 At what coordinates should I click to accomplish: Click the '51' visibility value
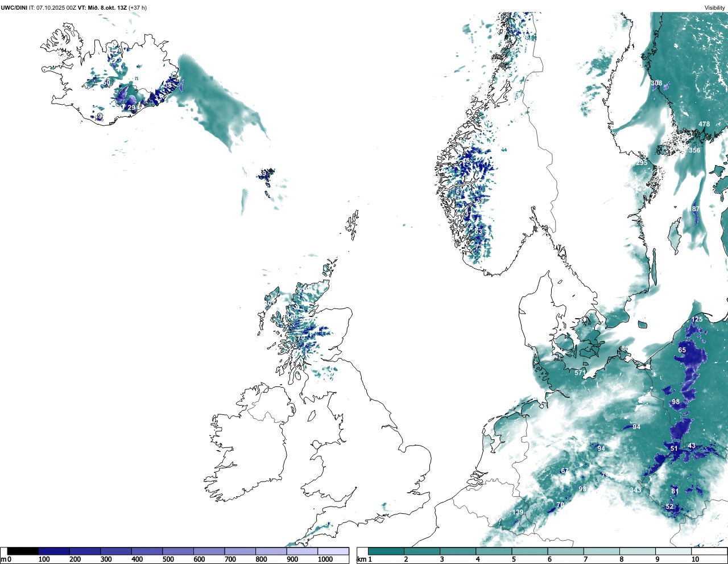674,448
